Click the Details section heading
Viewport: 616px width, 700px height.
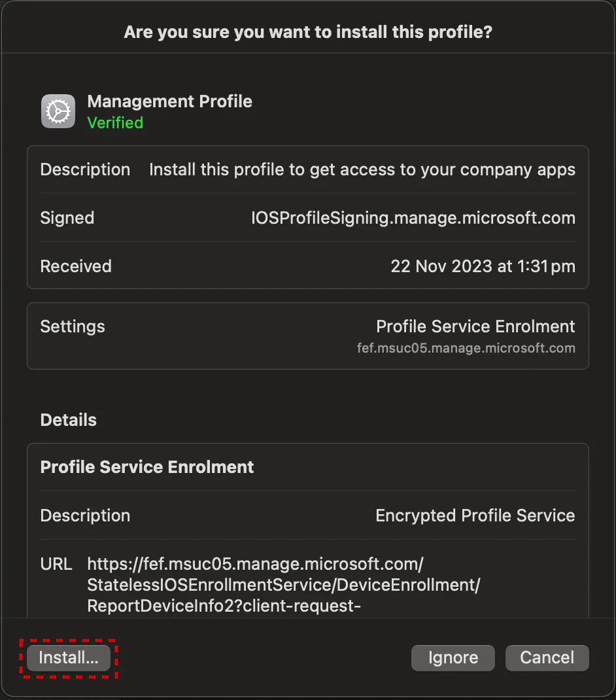pyautogui.click(x=68, y=420)
